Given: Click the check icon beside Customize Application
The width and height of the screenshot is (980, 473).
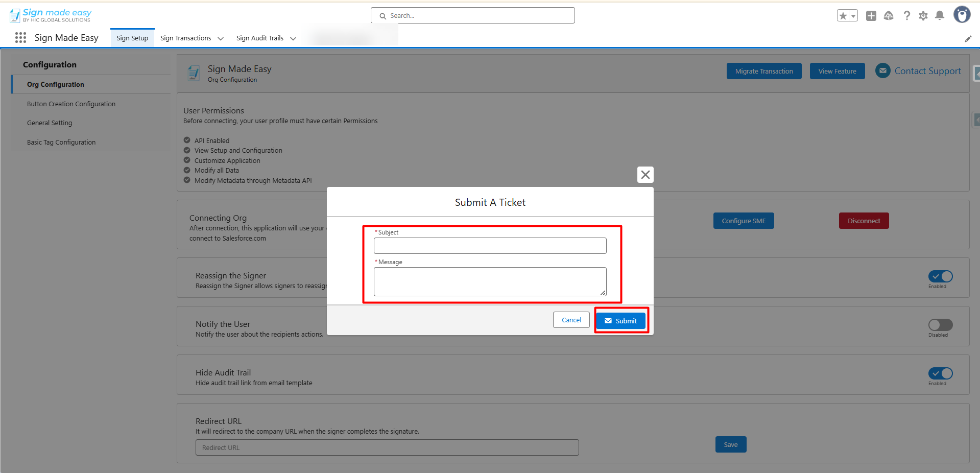Looking at the screenshot, I should 187,160.
